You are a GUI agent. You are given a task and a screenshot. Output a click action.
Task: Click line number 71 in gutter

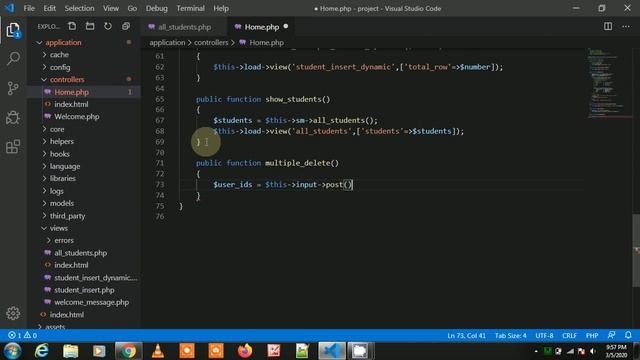160,163
